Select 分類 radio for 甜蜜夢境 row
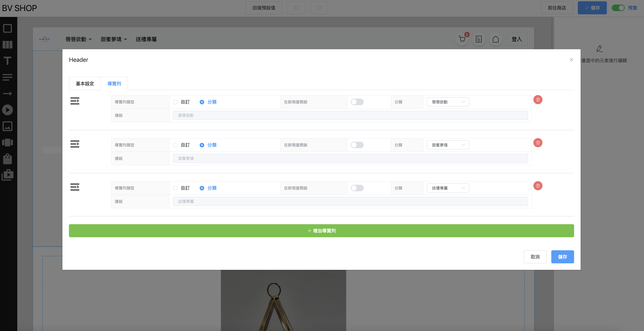Screen dimensions: 644x331 pos(202,145)
